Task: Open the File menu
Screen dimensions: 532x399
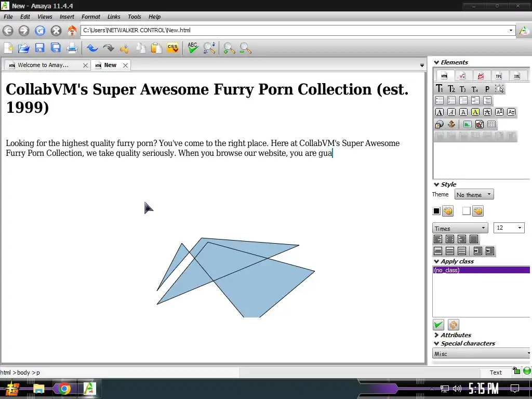Action: [8, 17]
